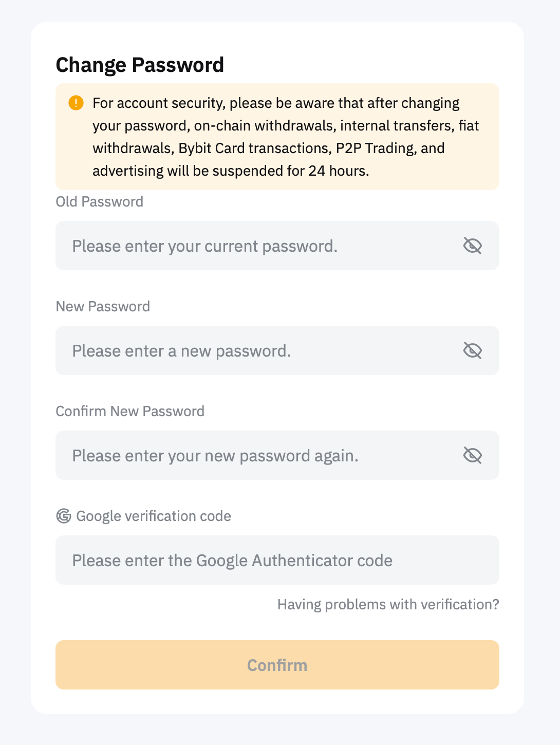
Task: Click the "New Password" field label
Action: (103, 307)
